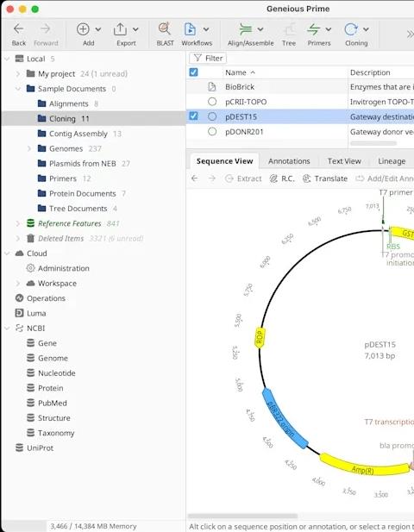This screenshot has width=414, height=532.
Task: Show more toolbar items with double chevron
Action: [410, 34]
